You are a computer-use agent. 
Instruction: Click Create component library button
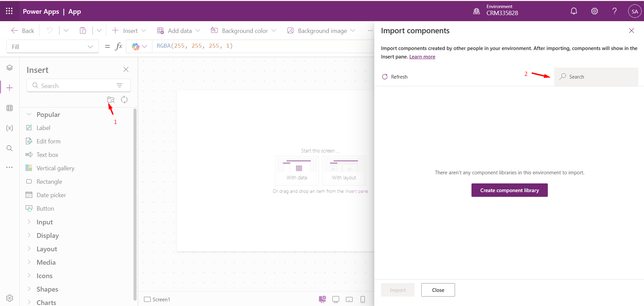pos(509,190)
